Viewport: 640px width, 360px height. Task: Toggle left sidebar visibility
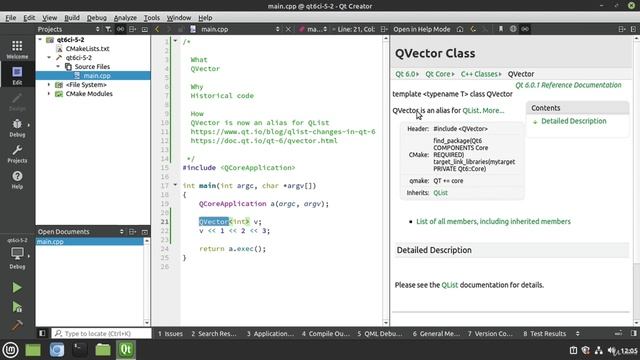coord(42,333)
